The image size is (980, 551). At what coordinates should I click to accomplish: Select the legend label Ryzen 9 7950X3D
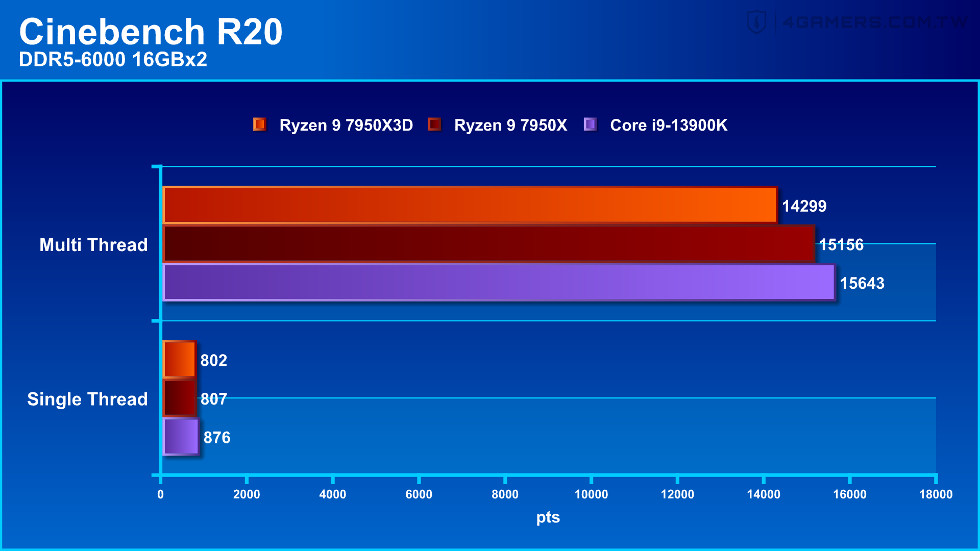coord(346,125)
